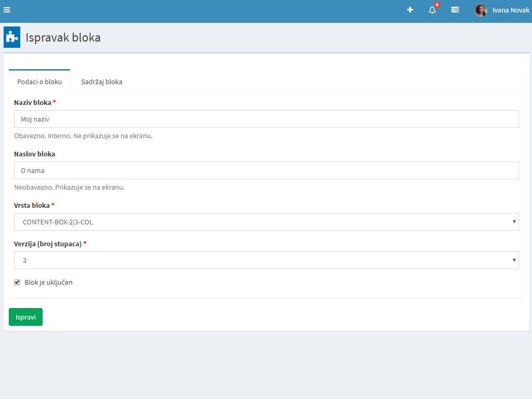Uncheck the Blok je uključen checkbox
Image resolution: width=532 pixels, height=399 pixels.
[x=17, y=282]
